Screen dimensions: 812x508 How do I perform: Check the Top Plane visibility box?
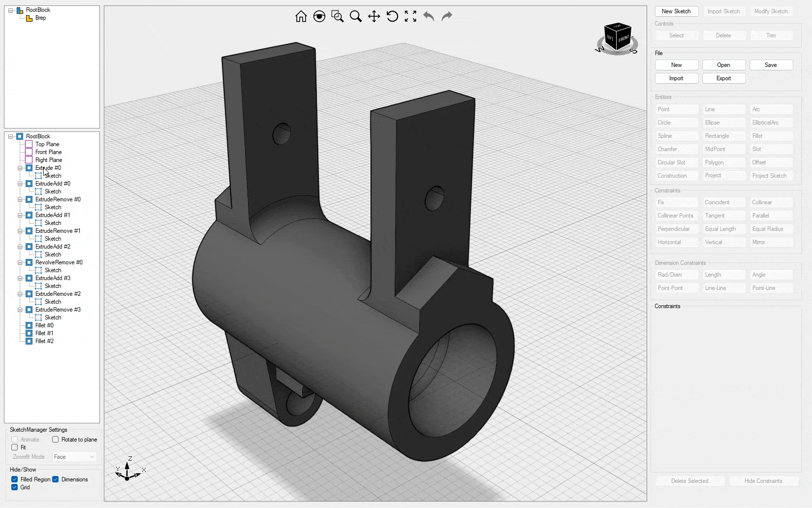pyautogui.click(x=29, y=144)
